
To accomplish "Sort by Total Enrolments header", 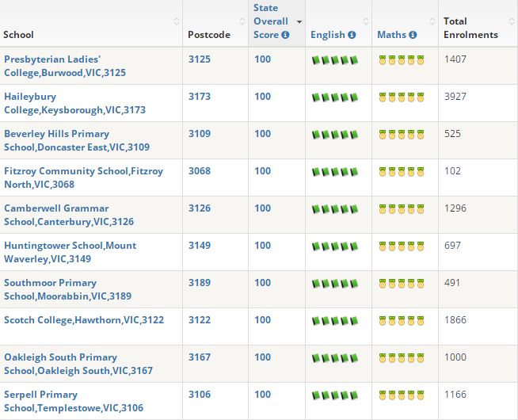I will click(470, 28).
